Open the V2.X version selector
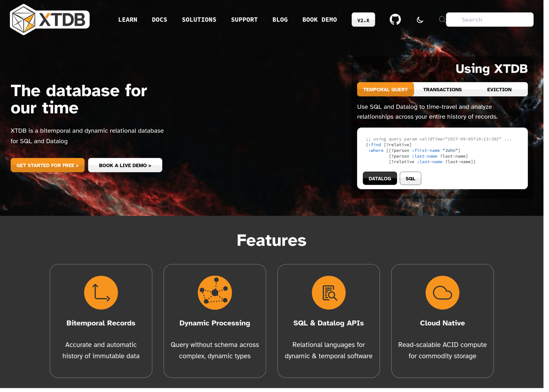 coord(363,20)
